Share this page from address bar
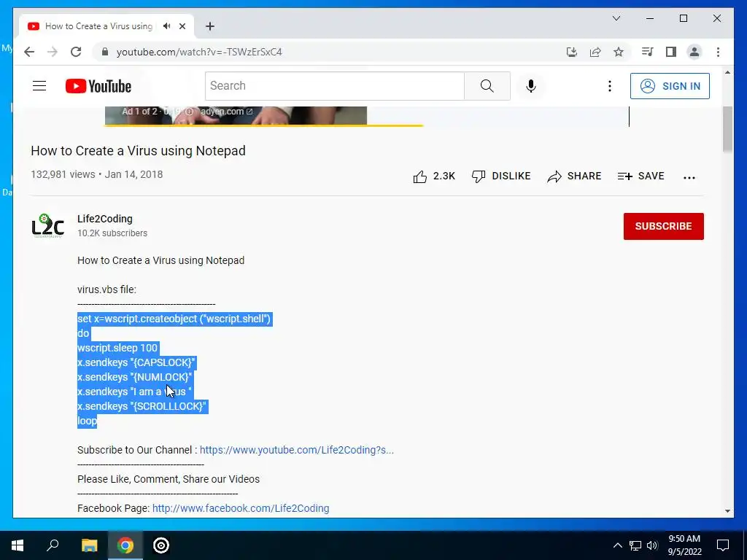 [595, 52]
